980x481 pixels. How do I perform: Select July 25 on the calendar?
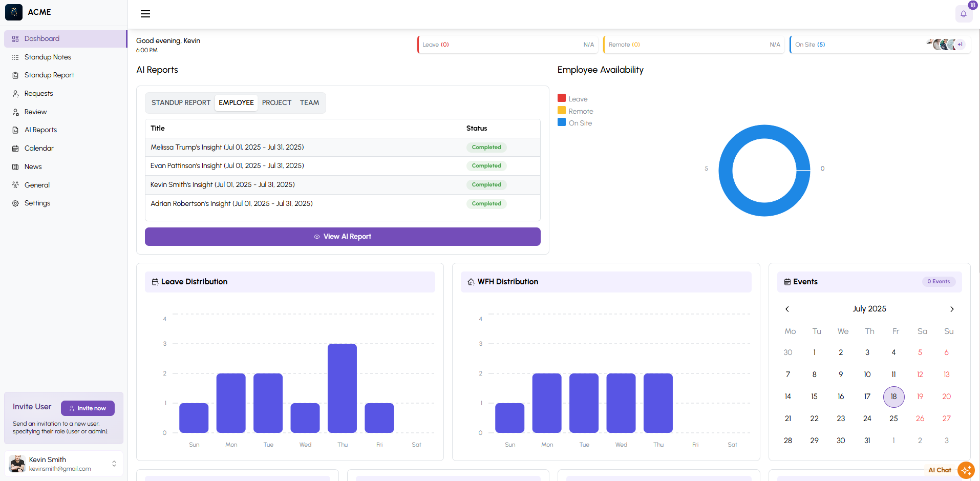[893, 419]
